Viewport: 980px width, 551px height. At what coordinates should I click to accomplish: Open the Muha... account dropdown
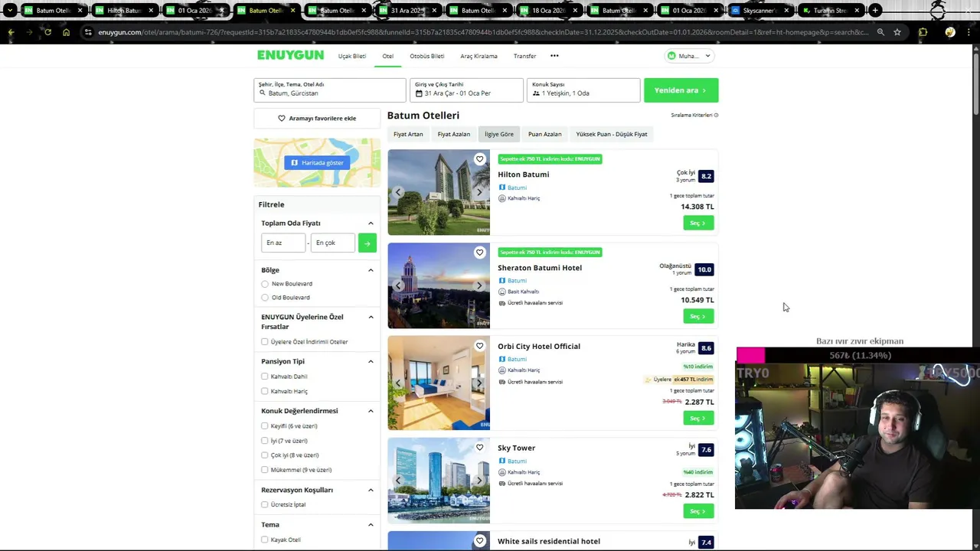tap(689, 56)
